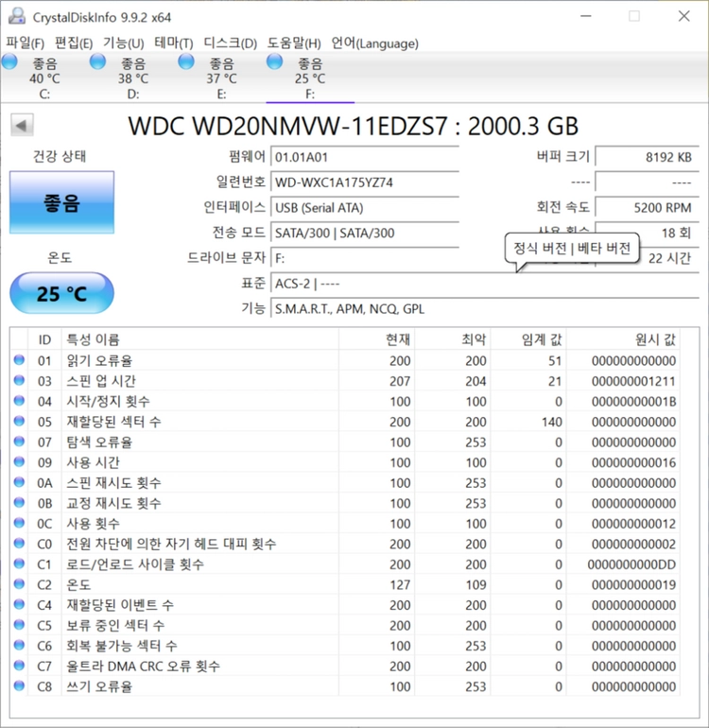Click raw value 000000000DD
The height and width of the screenshot is (728, 709).
(x=631, y=564)
